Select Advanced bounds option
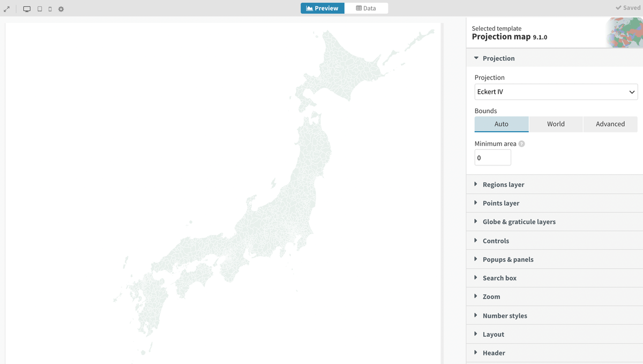 (x=610, y=124)
